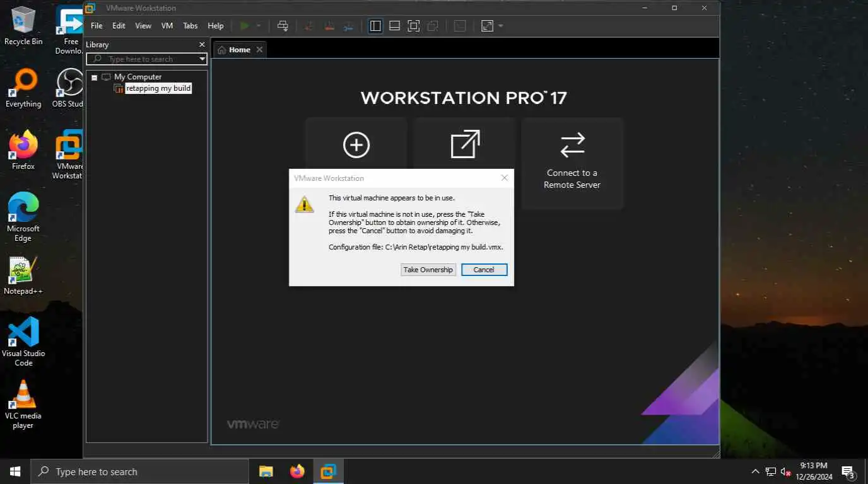868x484 pixels.
Task: Expand the system tray hidden icons chevron
Action: click(755, 471)
